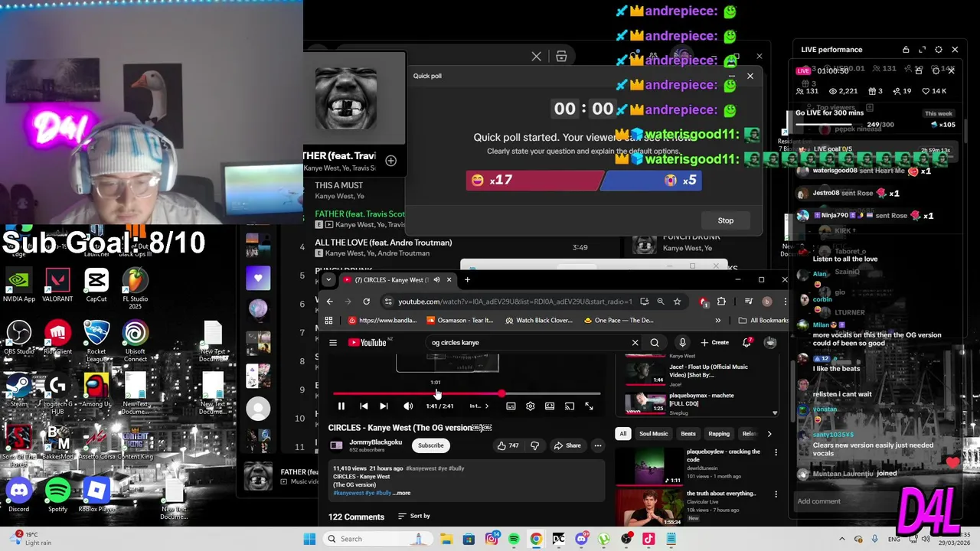Show more filter chips with right arrow

[769, 434]
